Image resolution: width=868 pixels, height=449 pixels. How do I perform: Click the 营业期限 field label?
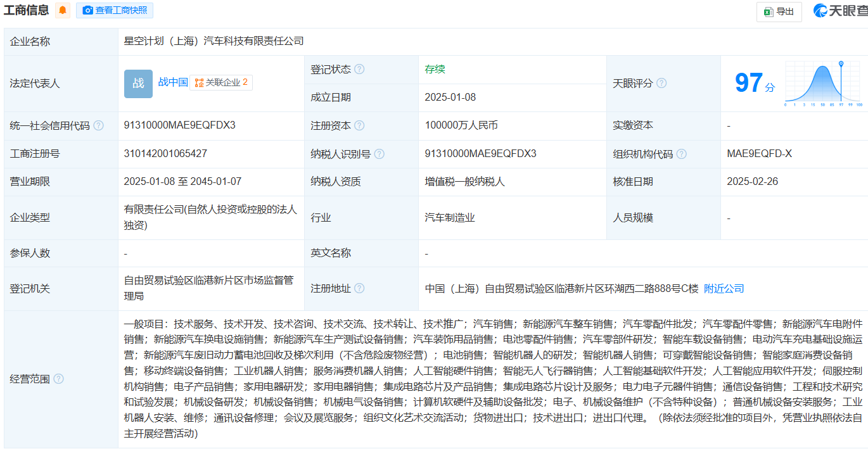[30, 182]
